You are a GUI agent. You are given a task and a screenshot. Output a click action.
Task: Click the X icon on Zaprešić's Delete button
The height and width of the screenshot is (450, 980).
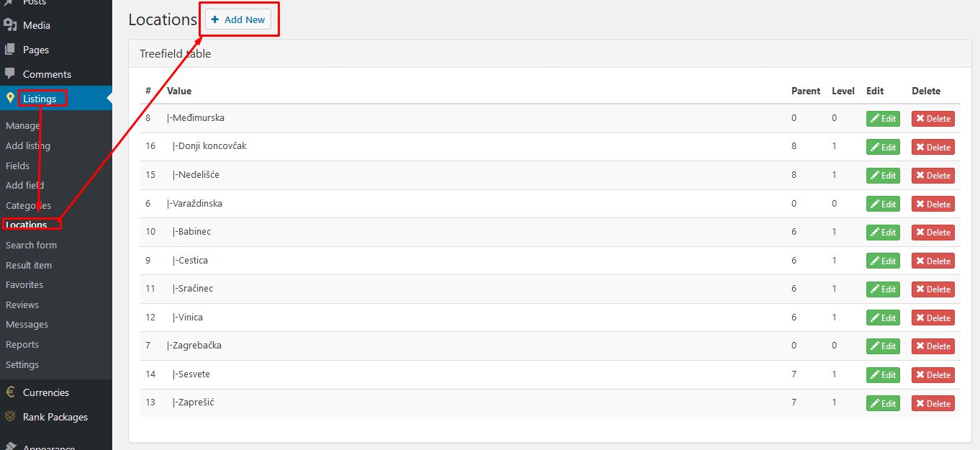pos(920,403)
